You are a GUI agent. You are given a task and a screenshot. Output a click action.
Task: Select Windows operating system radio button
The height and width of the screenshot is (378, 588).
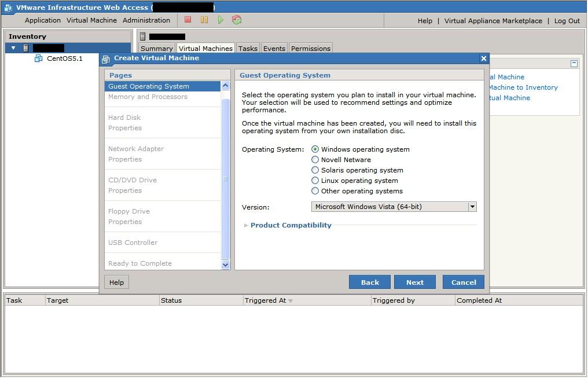(x=315, y=149)
